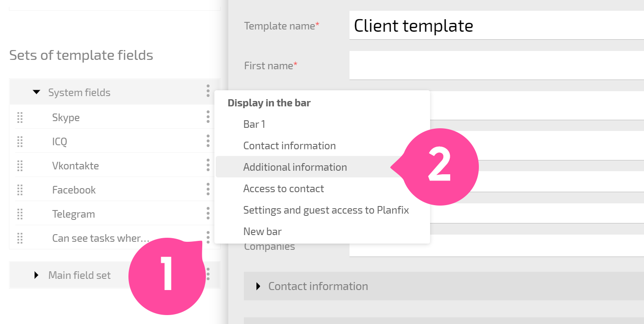Collapse the System fields set
This screenshot has height=324, width=644.
pos(36,93)
